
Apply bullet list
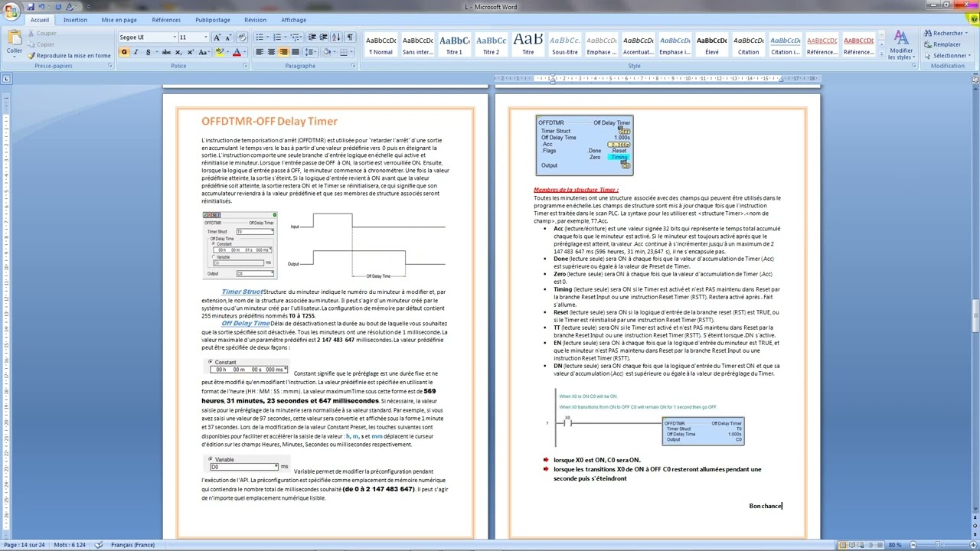261,37
